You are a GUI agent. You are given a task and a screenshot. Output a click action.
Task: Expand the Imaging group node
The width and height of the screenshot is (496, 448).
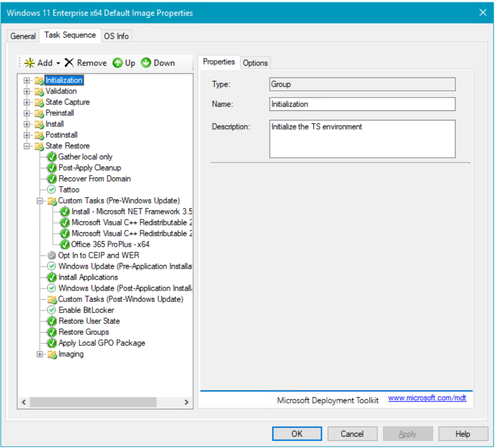pos(40,354)
